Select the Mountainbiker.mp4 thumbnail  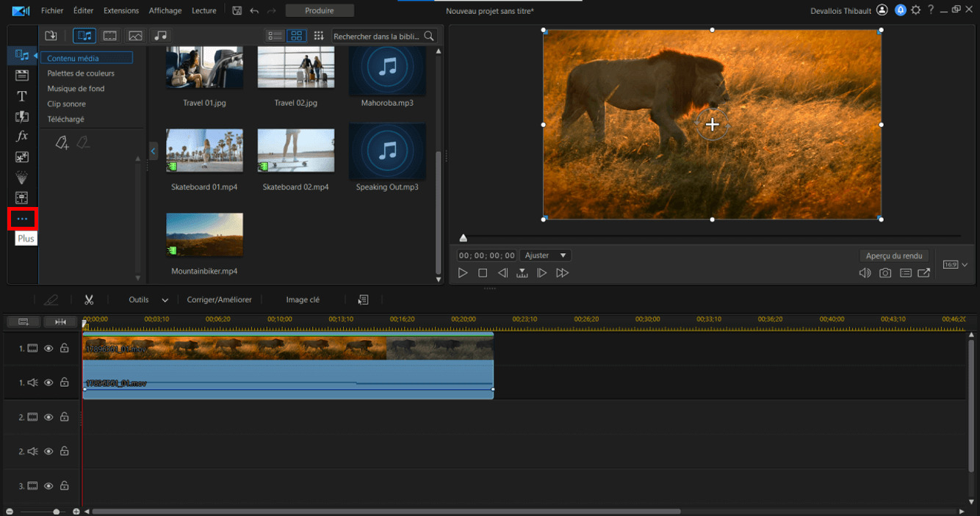pos(204,235)
